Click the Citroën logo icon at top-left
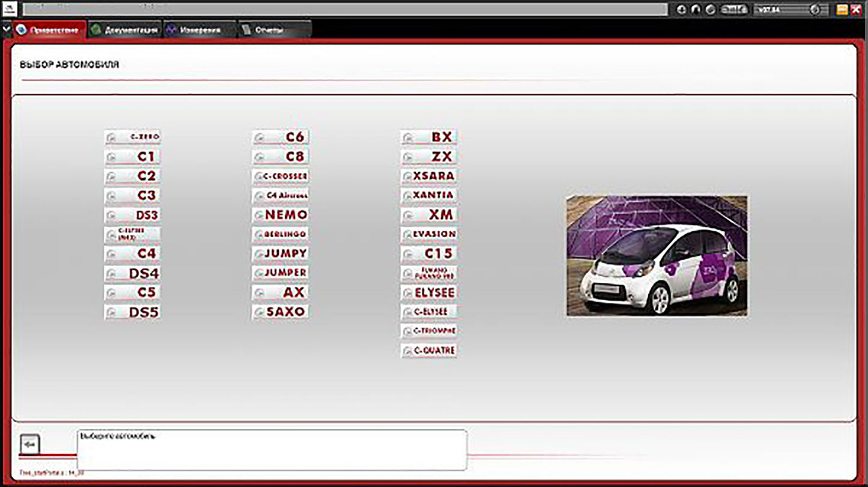 (10, 9)
